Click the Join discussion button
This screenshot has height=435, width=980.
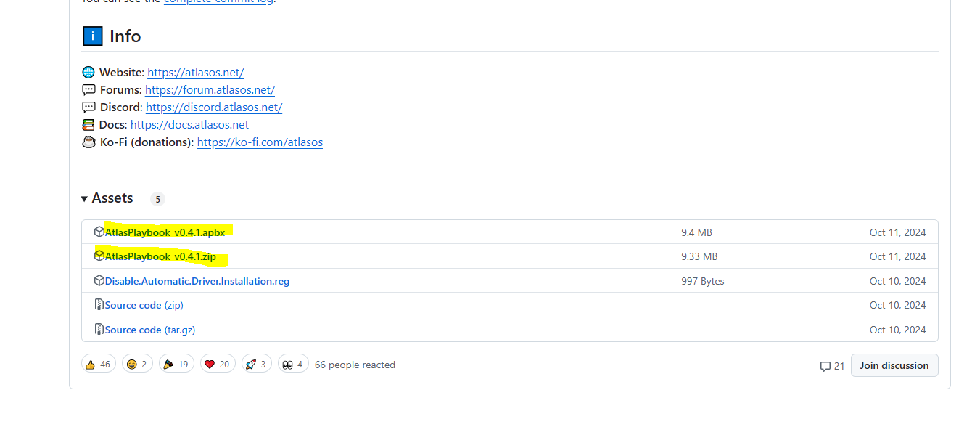click(894, 365)
